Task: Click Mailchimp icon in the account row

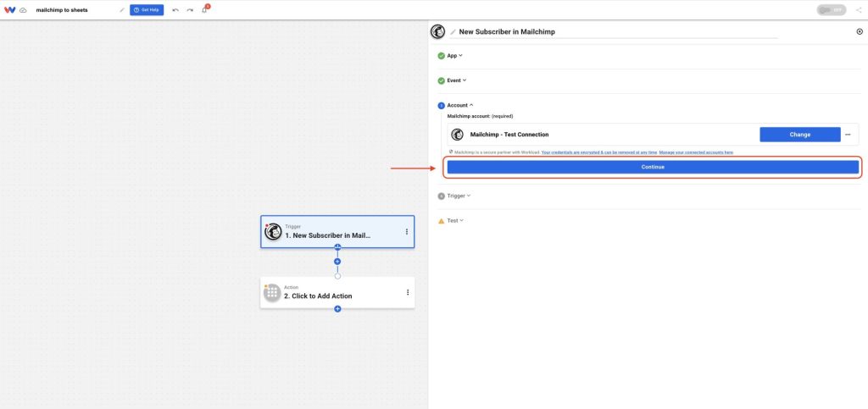Action: pyautogui.click(x=457, y=135)
